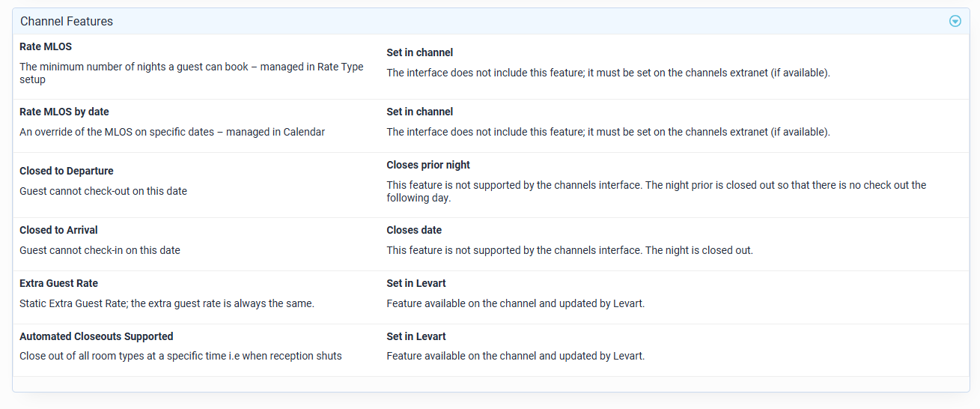Select the Extra Guest Rate heading
Screen dimensions: 980x409
[58, 283]
